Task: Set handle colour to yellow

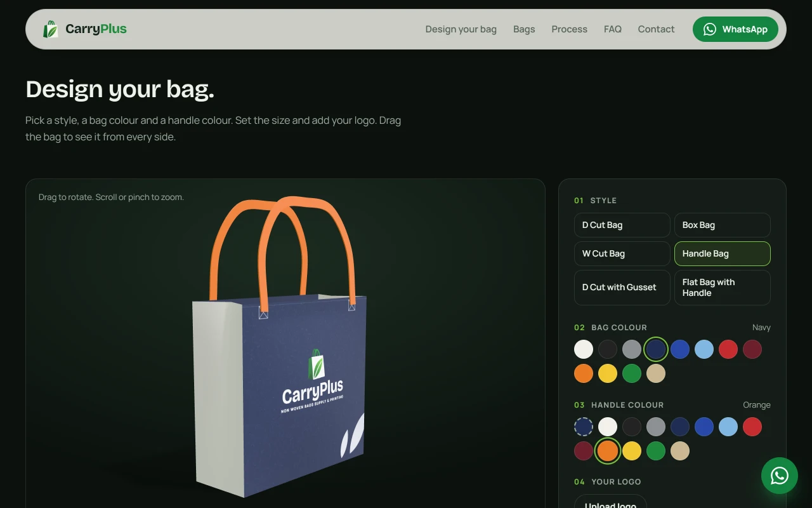Action: click(x=632, y=451)
